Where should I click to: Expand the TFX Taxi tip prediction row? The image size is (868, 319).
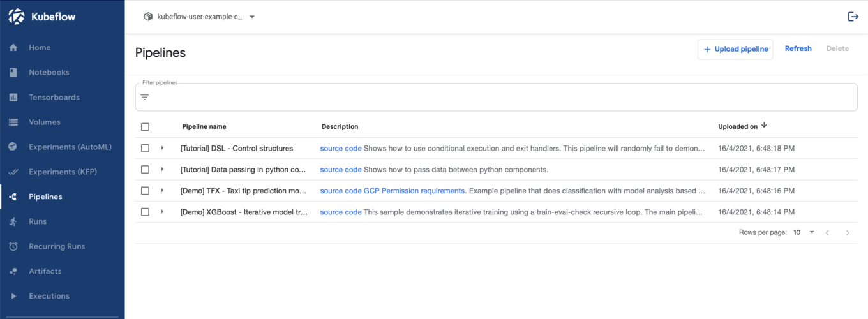tap(162, 191)
